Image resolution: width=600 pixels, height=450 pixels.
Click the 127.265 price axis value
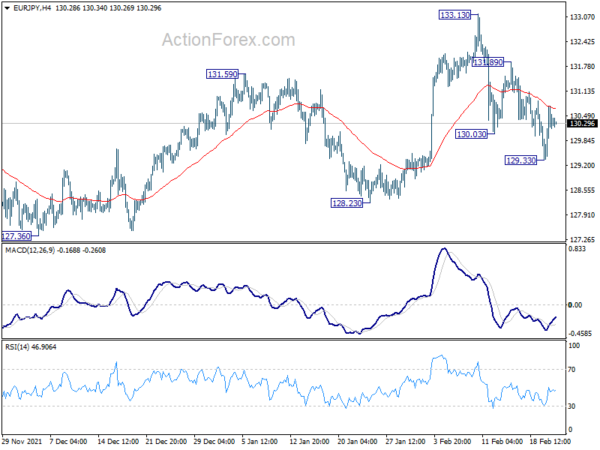pyautogui.click(x=582, y=240)
